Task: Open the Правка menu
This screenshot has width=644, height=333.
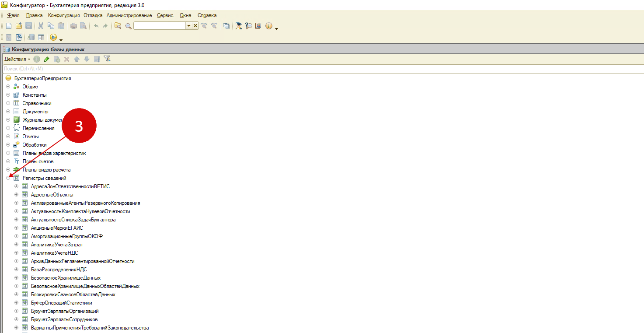Action: pyautogui.click(x=35, y=15)
